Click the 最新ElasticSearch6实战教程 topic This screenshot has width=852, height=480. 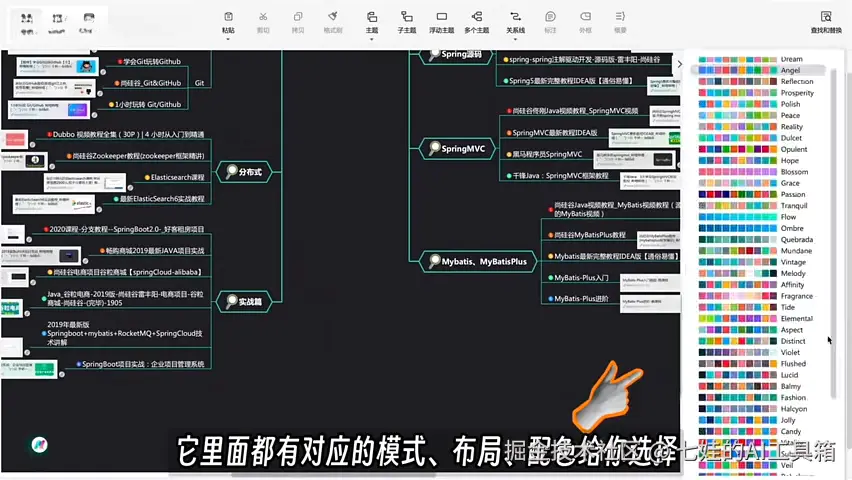161,199
